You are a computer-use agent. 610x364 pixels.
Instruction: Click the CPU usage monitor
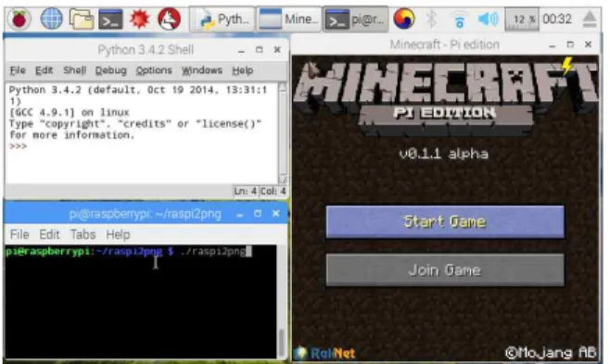coord(521,19)
